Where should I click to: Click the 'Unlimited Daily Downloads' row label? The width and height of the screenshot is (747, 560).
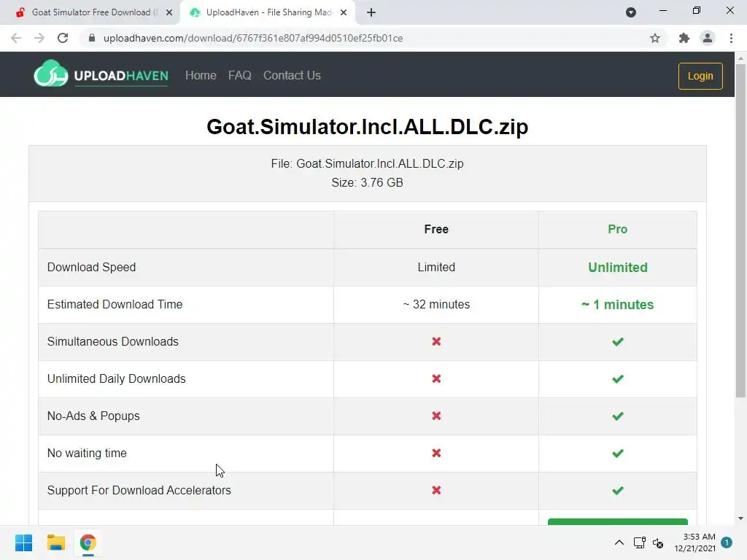116,378
